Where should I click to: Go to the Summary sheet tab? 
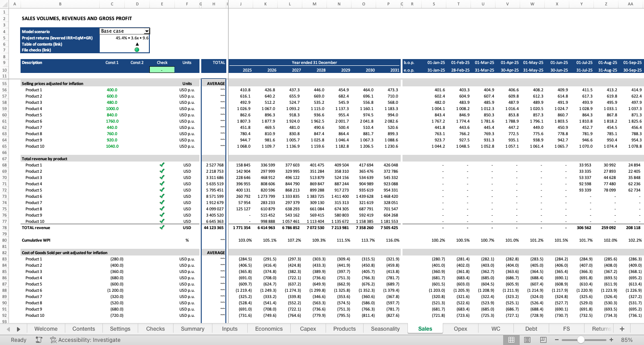pos(193,329)
